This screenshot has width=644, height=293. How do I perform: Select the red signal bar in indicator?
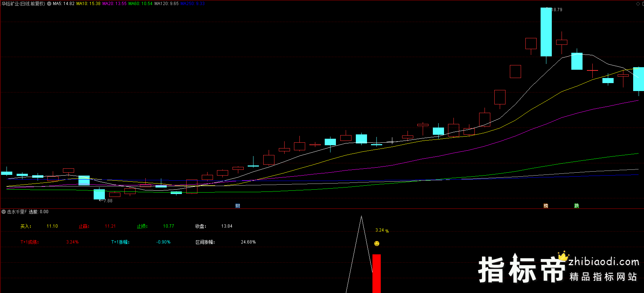pyautogui.click(x=376, y=273)
